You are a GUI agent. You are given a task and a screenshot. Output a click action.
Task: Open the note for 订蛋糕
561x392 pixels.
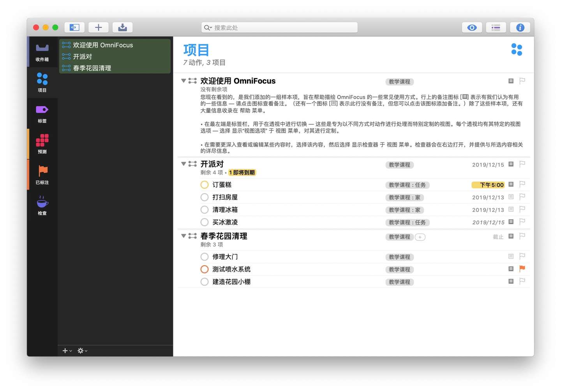click(511, 185)
